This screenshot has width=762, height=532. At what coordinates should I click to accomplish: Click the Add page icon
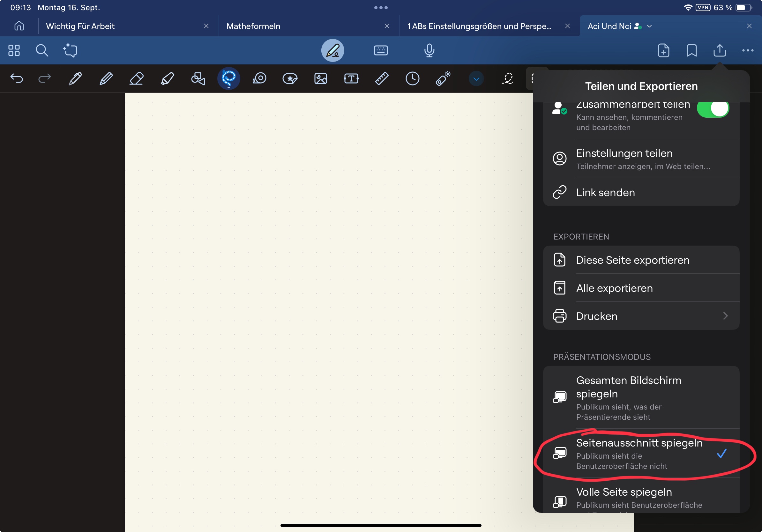coord(663,50)
